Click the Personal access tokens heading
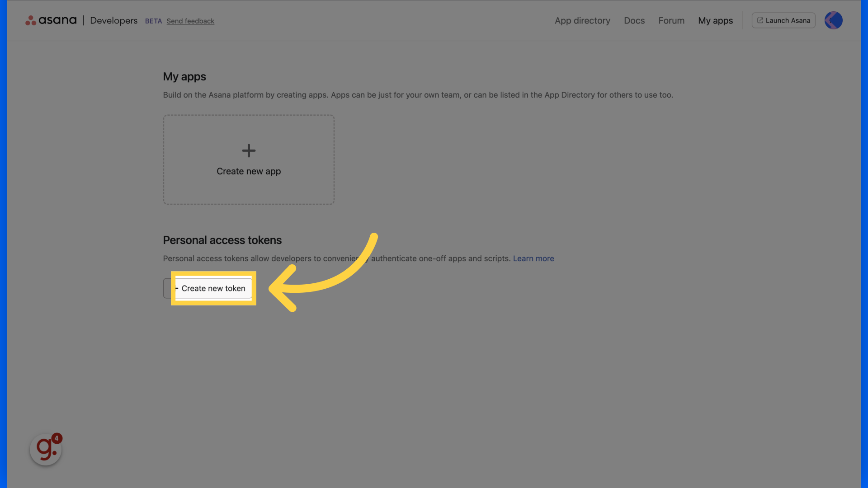This screenshot has height=488, width=868. 222,240
